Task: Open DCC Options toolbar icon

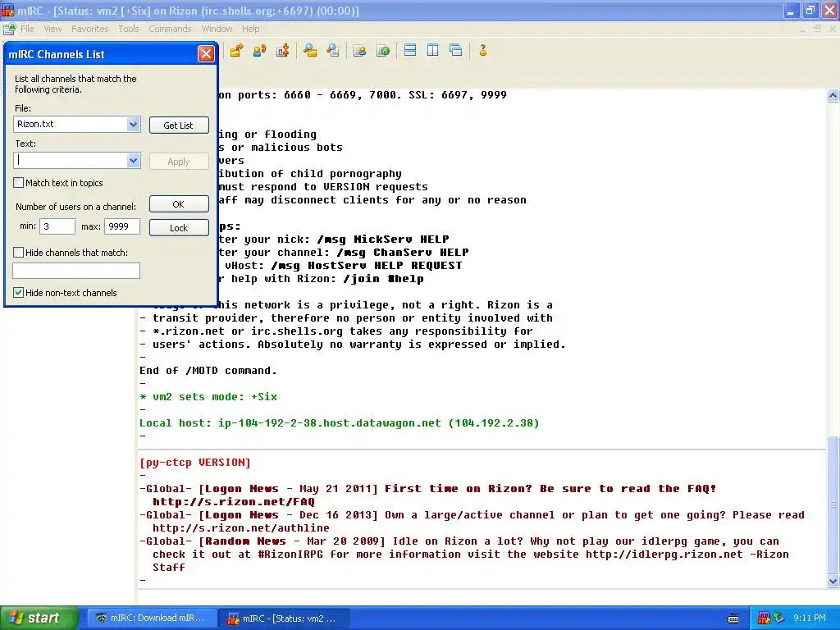Action: [x=282, y=50]
